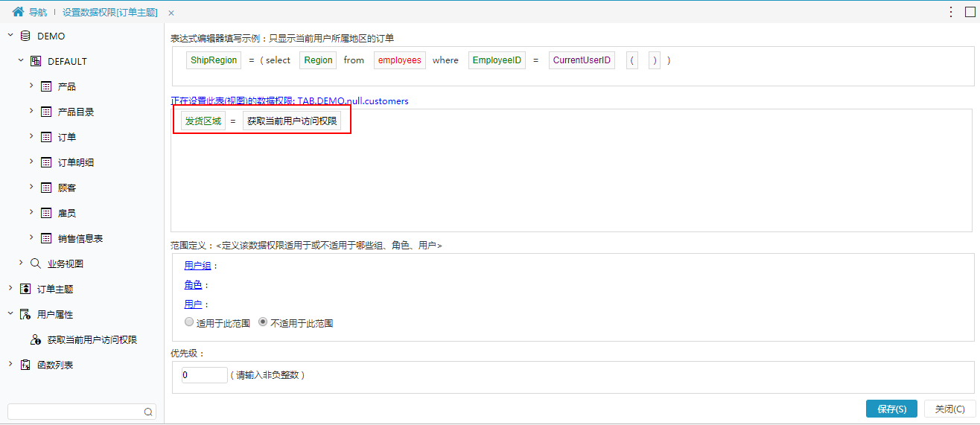
Task: Expand the 订单明细 table node
Action: pyautogui.click(x=31, y=162)
